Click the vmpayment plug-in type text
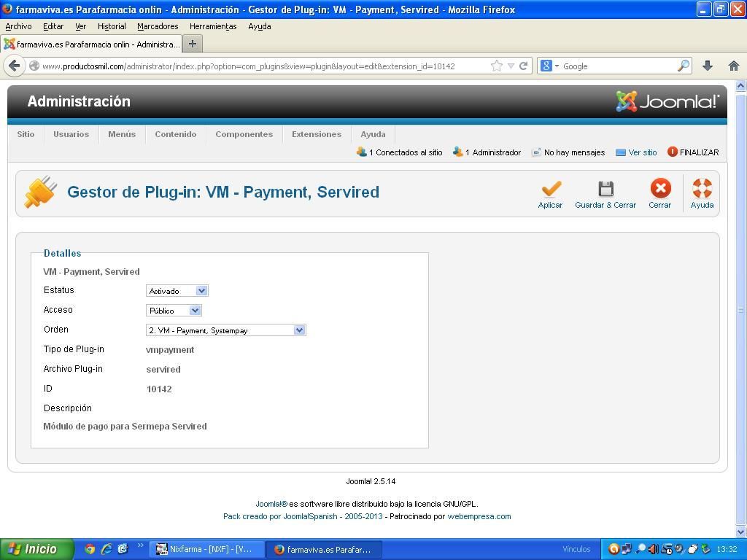The width and height of the screenshot is (747, 560). pos(170,350)
